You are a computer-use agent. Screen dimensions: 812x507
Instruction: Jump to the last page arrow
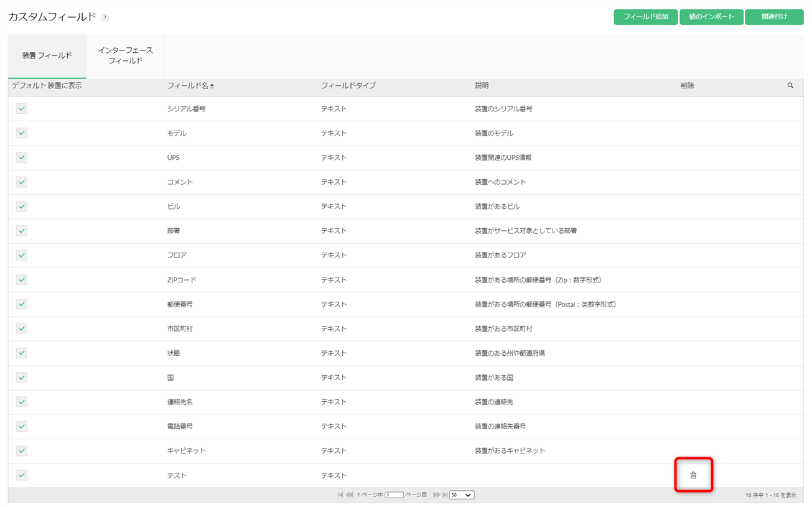tap(445, 495)
